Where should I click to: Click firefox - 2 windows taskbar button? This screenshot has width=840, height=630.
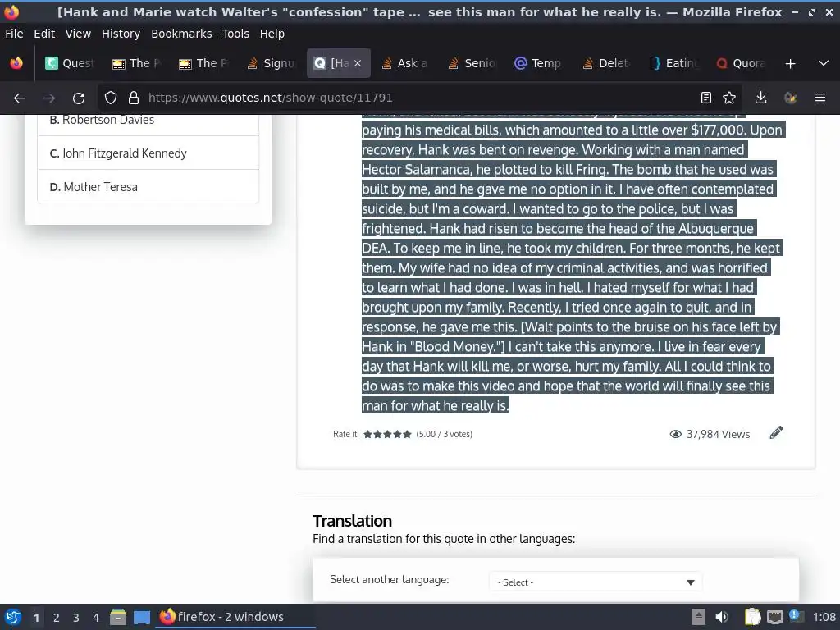point(235,617)
